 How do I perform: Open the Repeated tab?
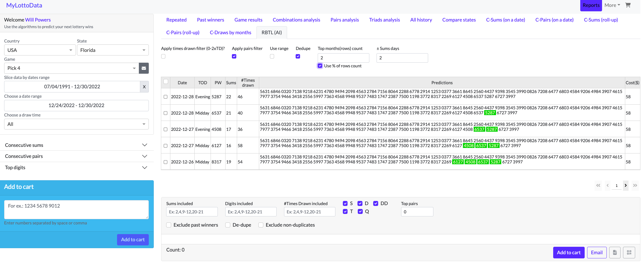tap(176, 20)
